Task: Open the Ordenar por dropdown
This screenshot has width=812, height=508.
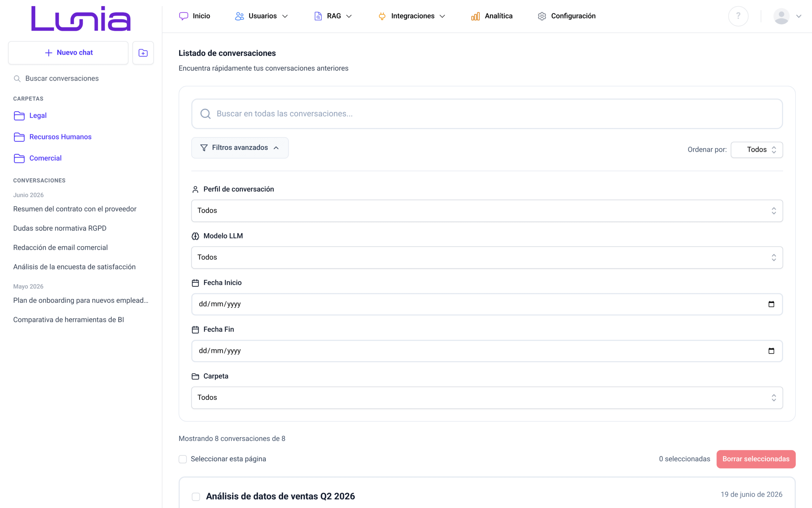Action: [x=756, y=150]
